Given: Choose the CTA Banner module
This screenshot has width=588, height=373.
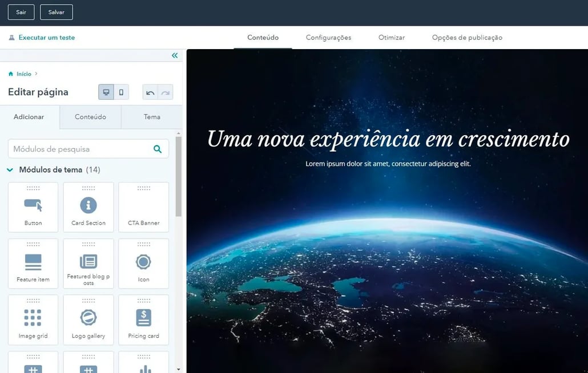Looking at the screenshot, I should pyautogui.click(x=143, y=206).
